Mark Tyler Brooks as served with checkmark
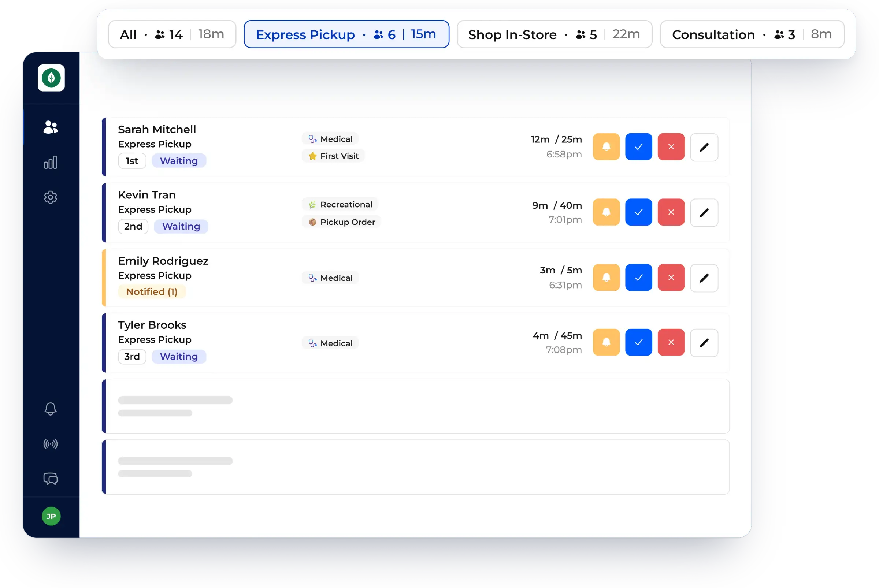 638,342
